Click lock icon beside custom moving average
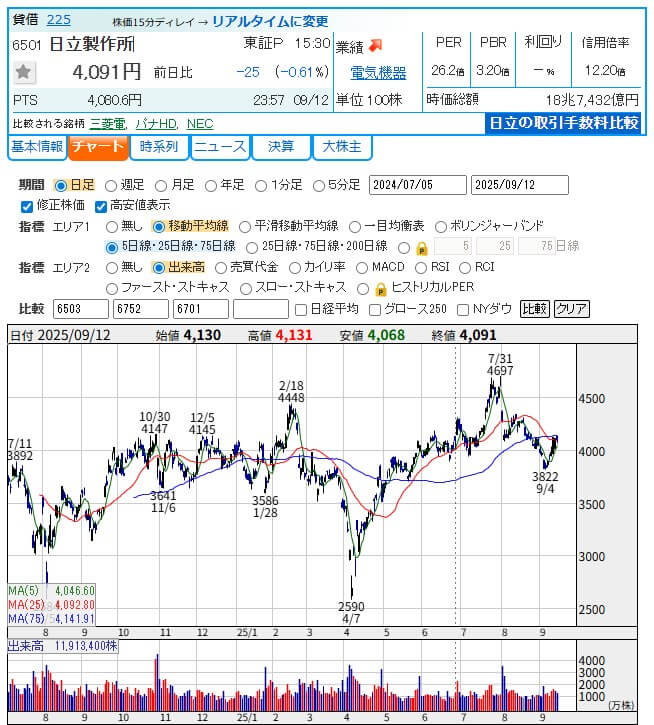 click(x=421, y=248)
